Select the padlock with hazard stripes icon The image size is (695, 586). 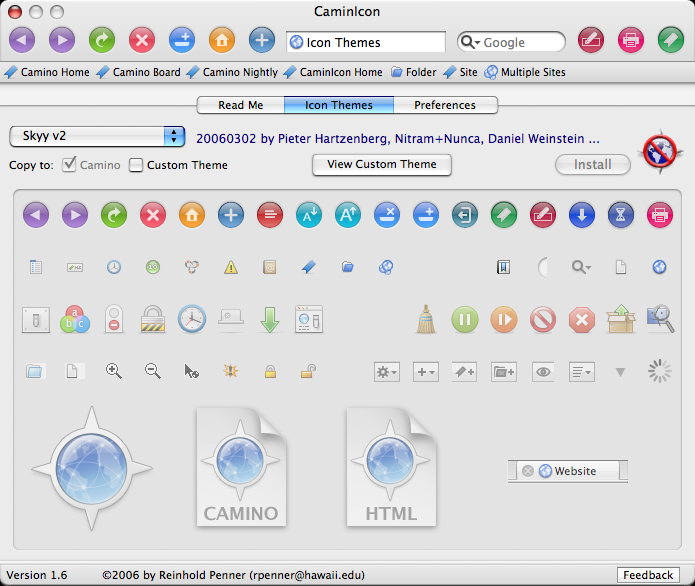pyautogui.click(x=153, y=319)
